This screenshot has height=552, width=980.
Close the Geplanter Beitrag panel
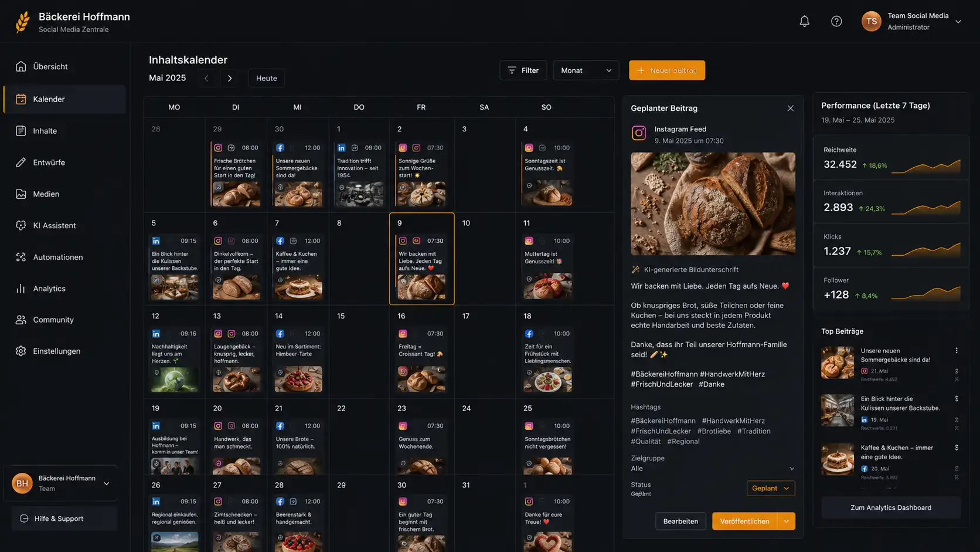790,109
